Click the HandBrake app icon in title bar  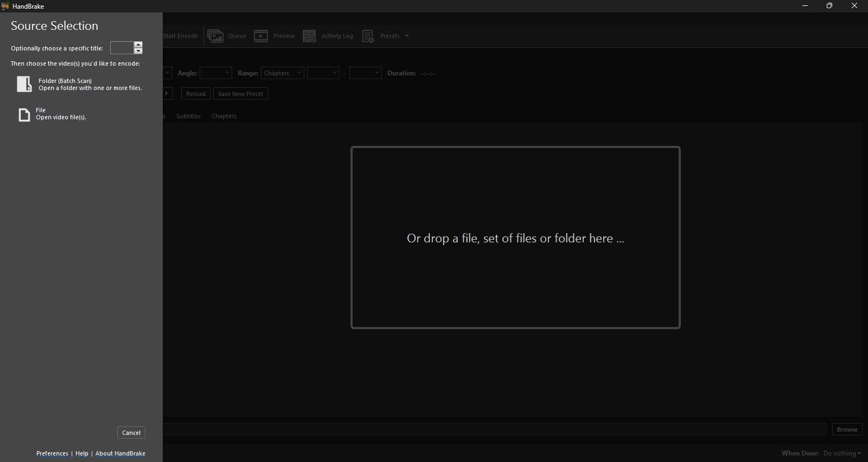pos(5,6)
